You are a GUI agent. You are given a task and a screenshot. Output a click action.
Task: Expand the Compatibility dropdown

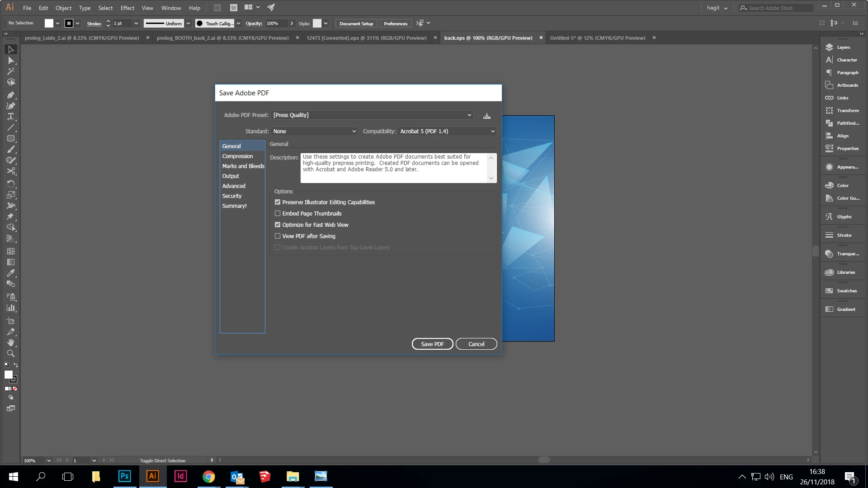[x=447, y=131]
